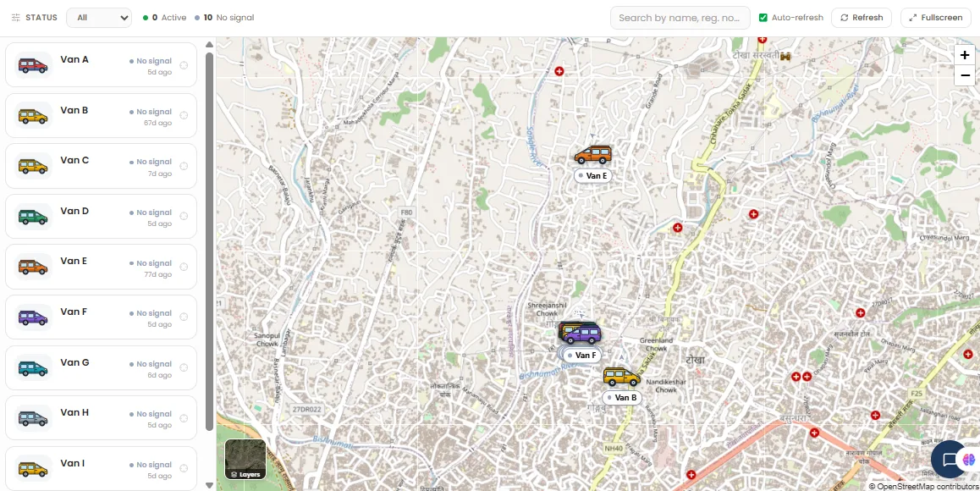980x491 pixels.
Task: Click the red Van A vehicle icon
Action: coord(33,65)
